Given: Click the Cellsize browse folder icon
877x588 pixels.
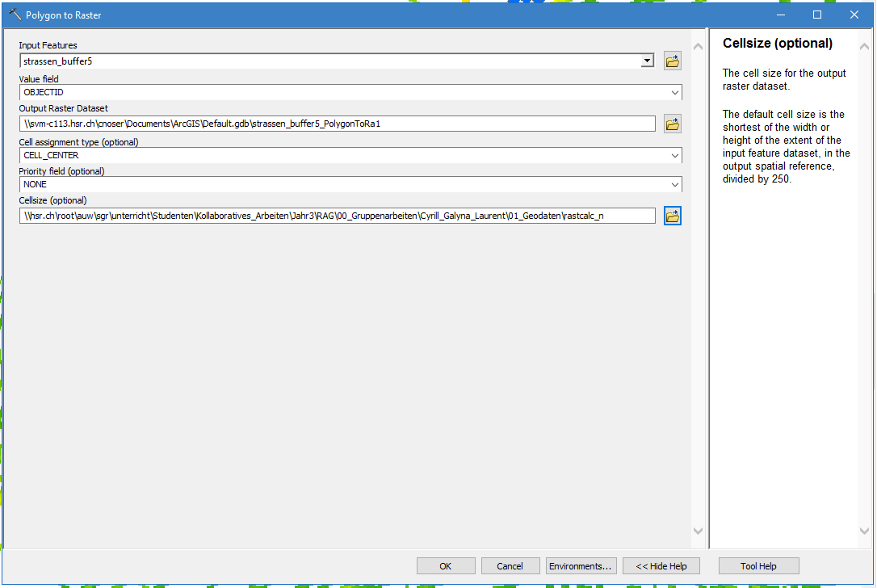Looking at the screenshot, I should pos(672,216).
